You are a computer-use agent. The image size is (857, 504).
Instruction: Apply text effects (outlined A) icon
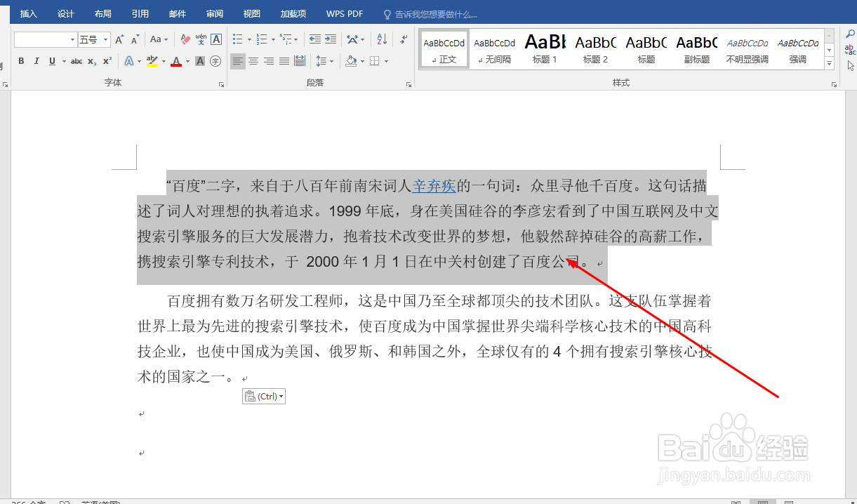pos(129,62)
